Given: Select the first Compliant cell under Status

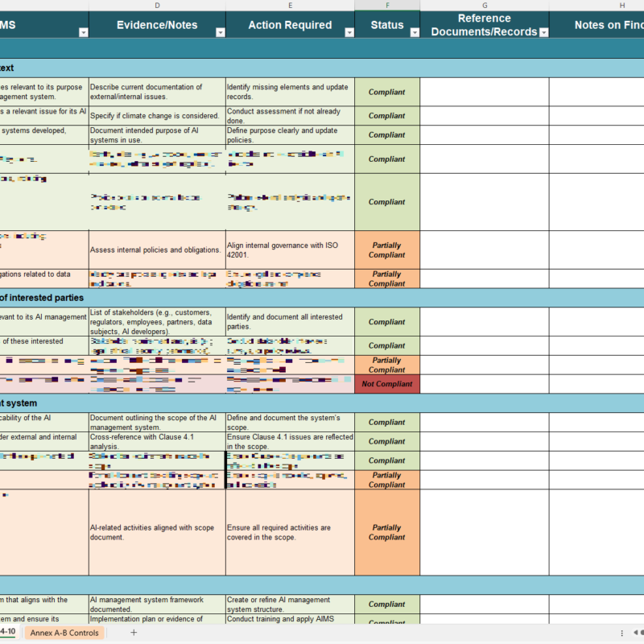Looking at the screenshot, I should [x=387, y=91].
